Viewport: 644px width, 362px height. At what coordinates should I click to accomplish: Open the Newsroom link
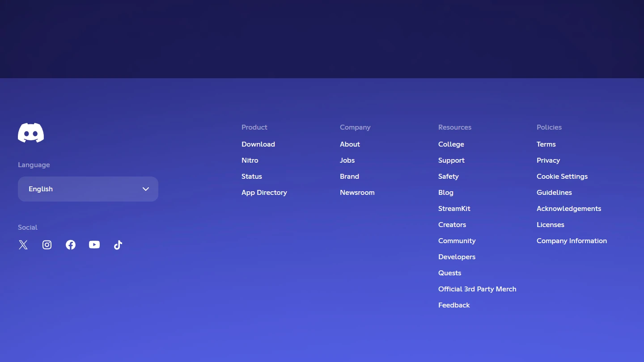(357, 193)
